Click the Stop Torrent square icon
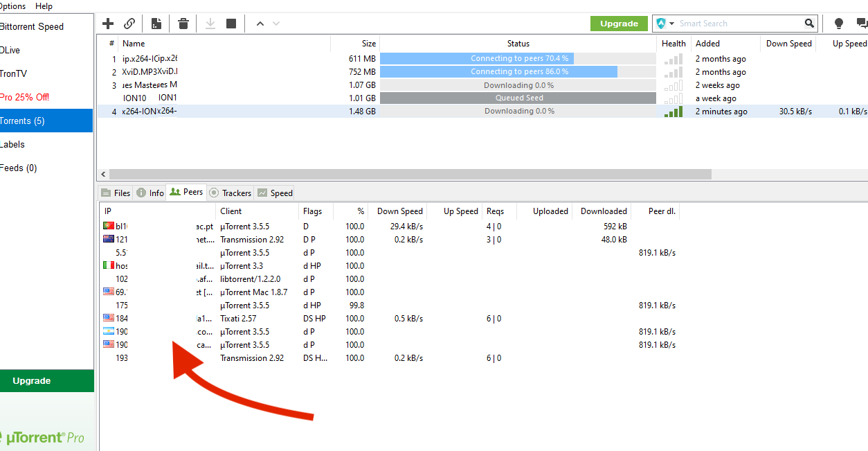The image size is (868, 451). [231, 24]
